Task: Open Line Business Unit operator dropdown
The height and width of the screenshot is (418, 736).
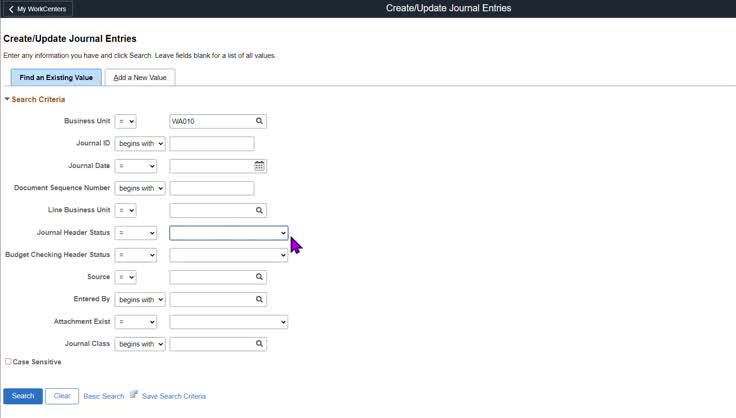Action: pos(125,210)
